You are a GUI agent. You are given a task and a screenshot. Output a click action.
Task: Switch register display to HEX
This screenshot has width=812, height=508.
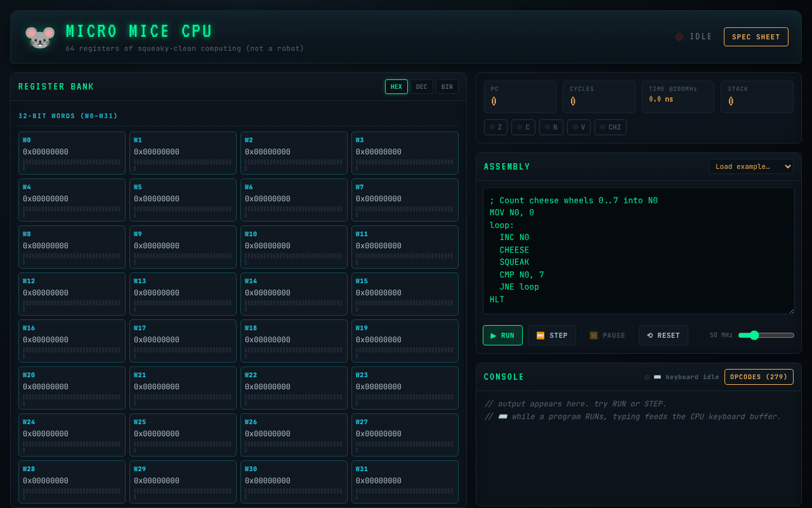(396, 86)
